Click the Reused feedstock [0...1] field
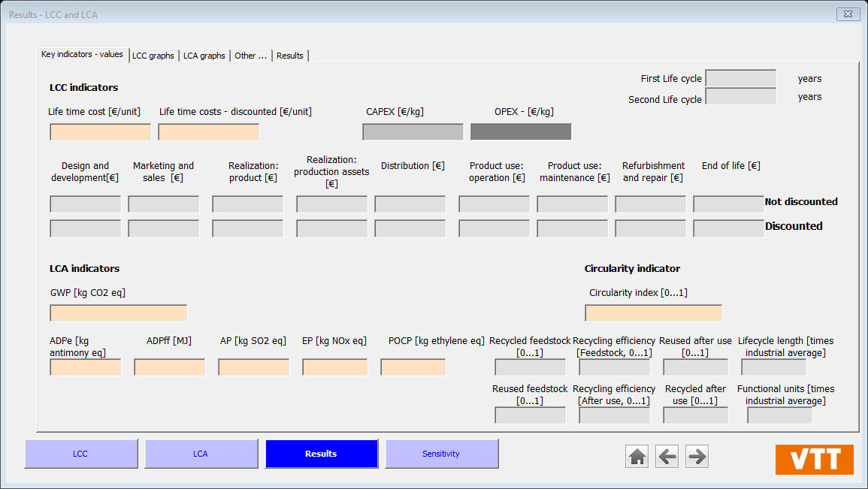 [531, 415]
